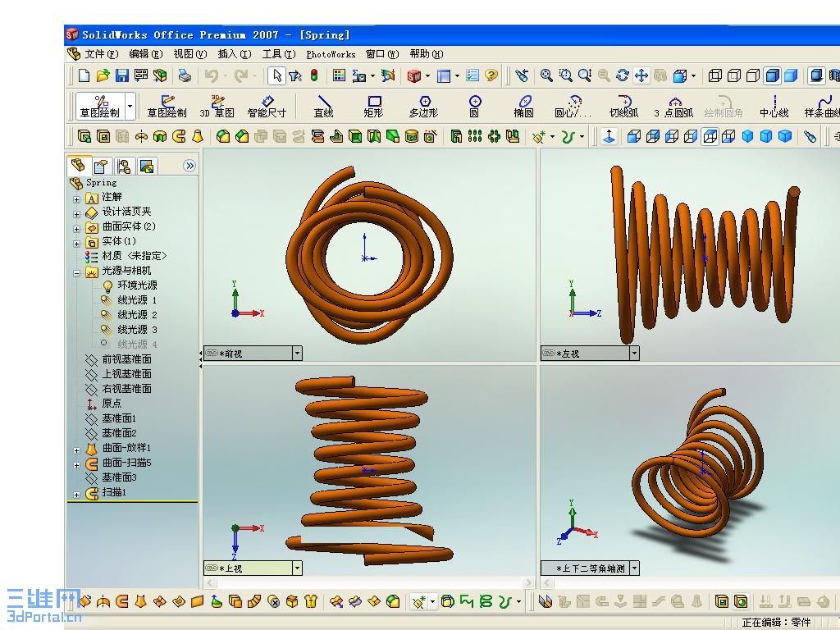Switch to the Isometric view cube

(747, 137)
